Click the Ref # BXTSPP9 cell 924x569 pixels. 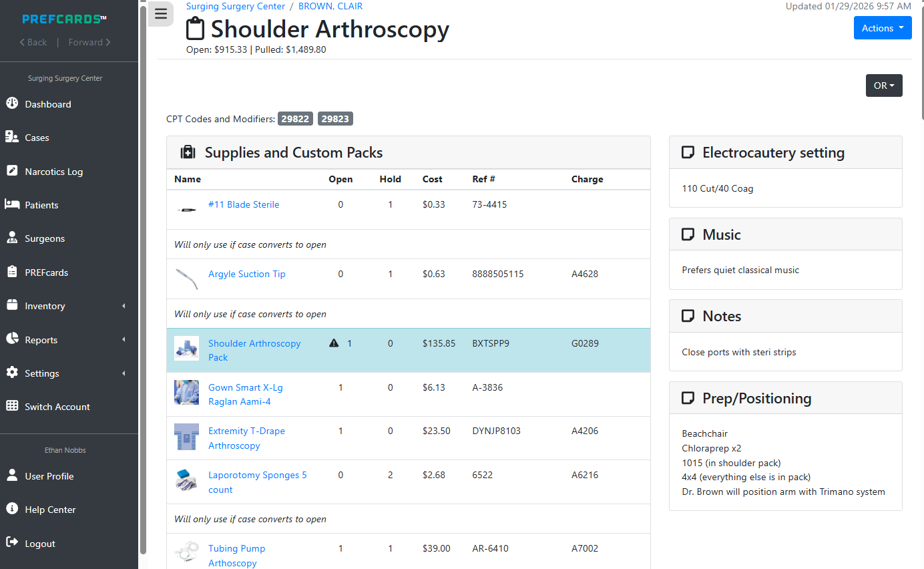[x=491, y=343]
